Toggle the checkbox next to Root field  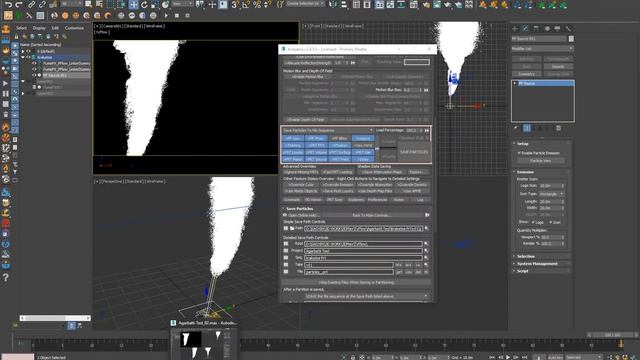(x=286, y=244)
